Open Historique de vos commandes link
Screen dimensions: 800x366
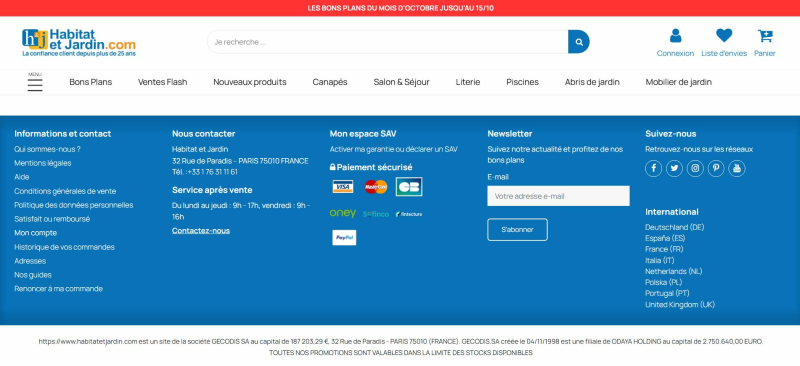pos(64,247)
